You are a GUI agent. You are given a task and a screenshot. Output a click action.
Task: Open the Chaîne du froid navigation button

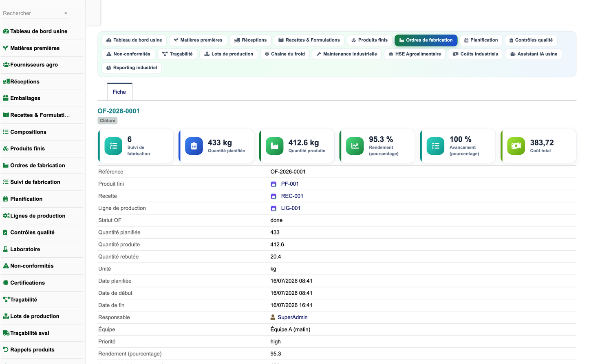pyautogui.click(x=285, y=54)
